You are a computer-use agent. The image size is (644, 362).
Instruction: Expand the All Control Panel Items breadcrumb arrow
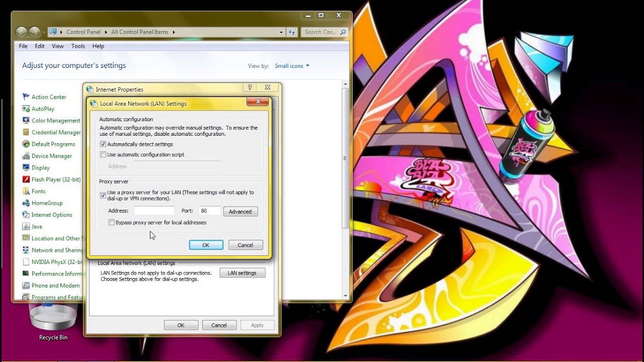(x=174, y=32)
